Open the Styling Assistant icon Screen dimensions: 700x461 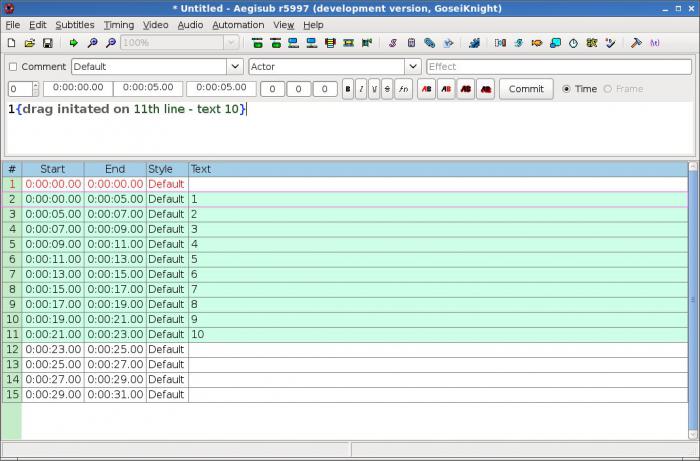(x=518, y=43)
